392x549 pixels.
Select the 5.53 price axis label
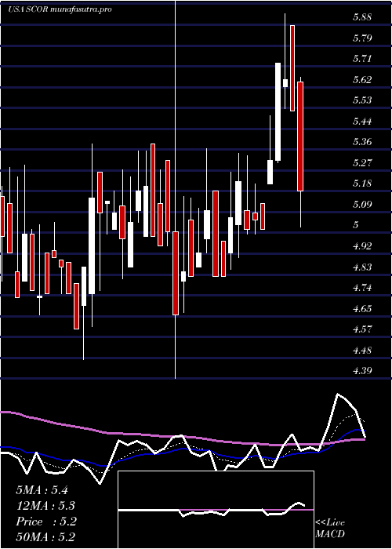click(362, 100)
